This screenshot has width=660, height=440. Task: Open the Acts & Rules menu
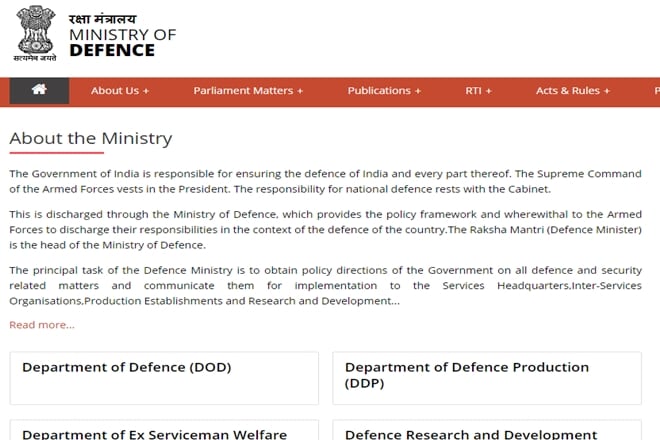pyautogui.click(x=573, y=91)
